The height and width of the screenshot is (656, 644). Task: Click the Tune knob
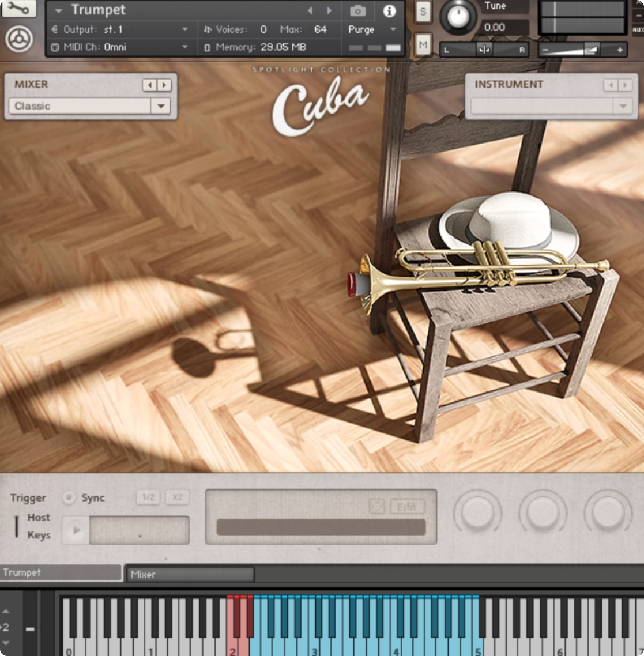(x=458, y=17)
